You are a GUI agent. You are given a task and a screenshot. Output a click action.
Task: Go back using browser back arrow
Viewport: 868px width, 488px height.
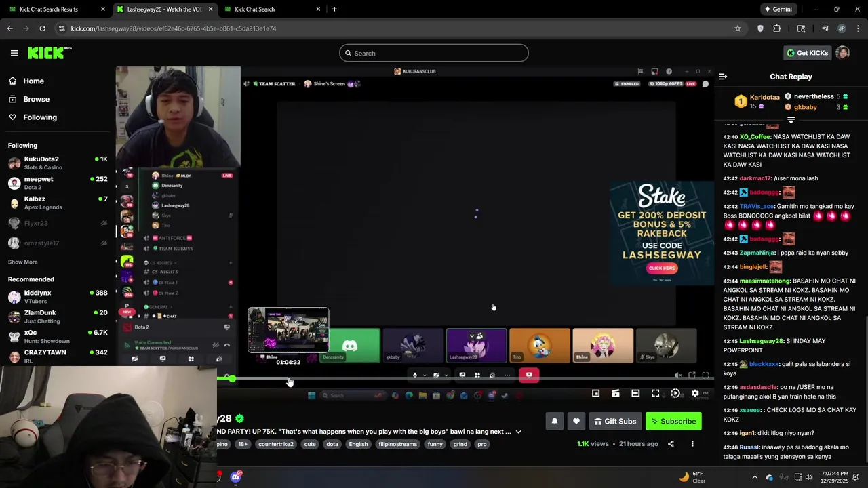(10, 28)
